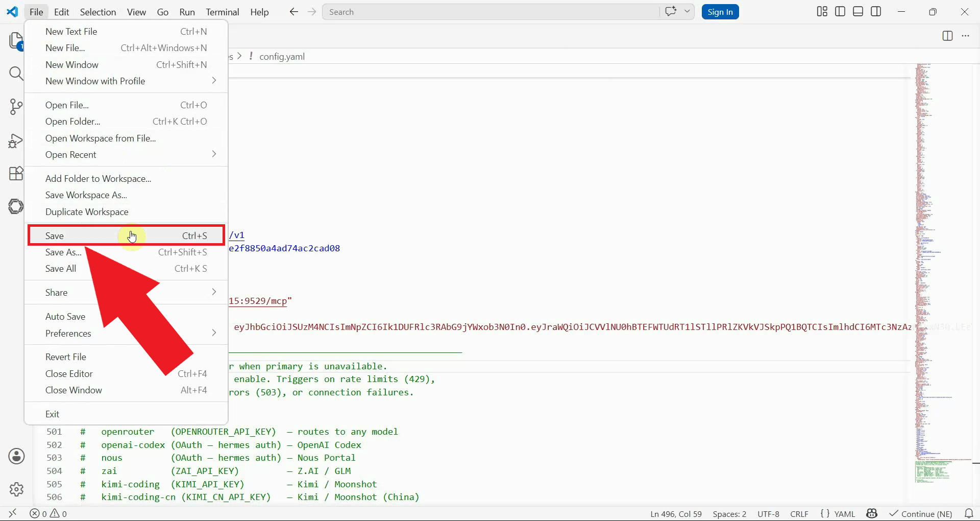Click the Sign In button

pos(720,12)
